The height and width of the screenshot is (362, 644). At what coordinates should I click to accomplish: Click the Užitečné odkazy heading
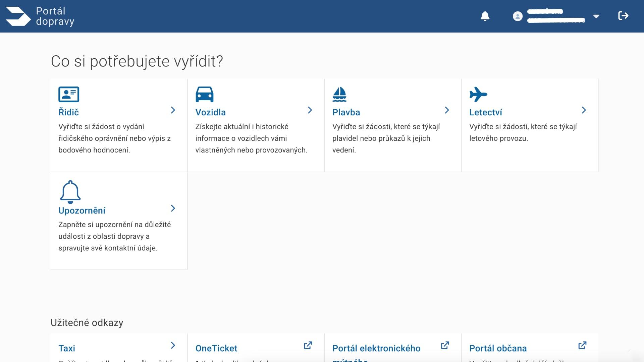coord(87,322)
